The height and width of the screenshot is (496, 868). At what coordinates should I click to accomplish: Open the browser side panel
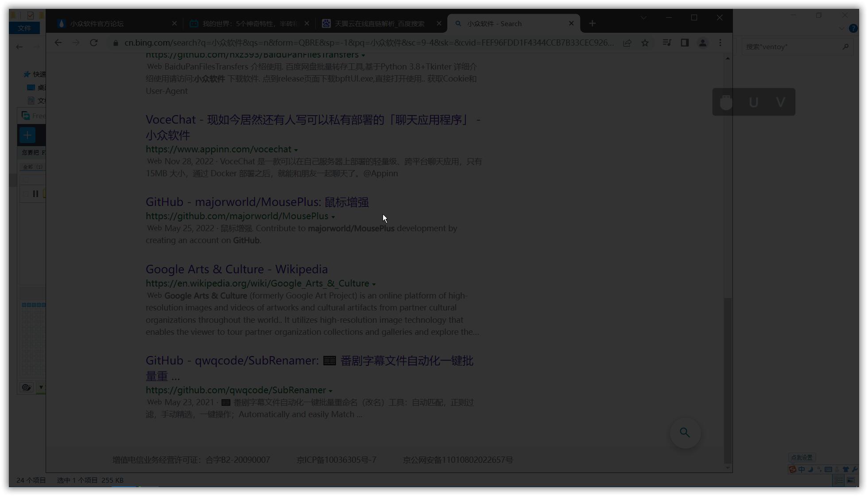tap(685, 43)
